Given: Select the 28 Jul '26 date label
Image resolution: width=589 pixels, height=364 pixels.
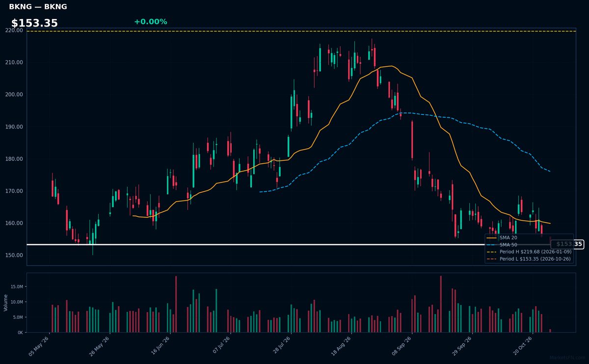Looking at the screenshot, I should click(281, 345).
